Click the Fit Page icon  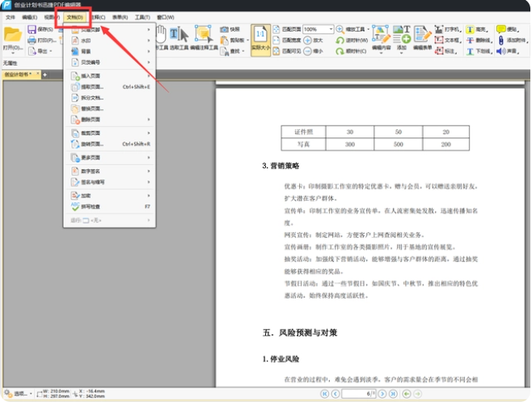pos(277,30)
